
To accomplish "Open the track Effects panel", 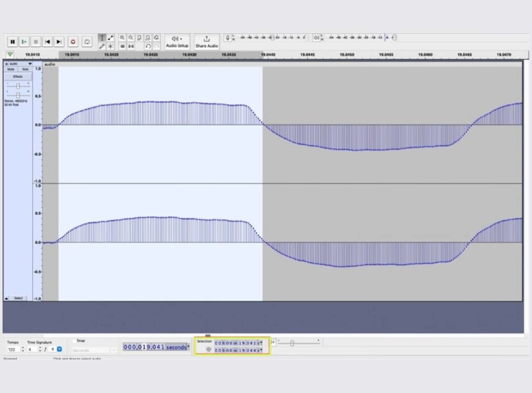I will tap(18, 76).
